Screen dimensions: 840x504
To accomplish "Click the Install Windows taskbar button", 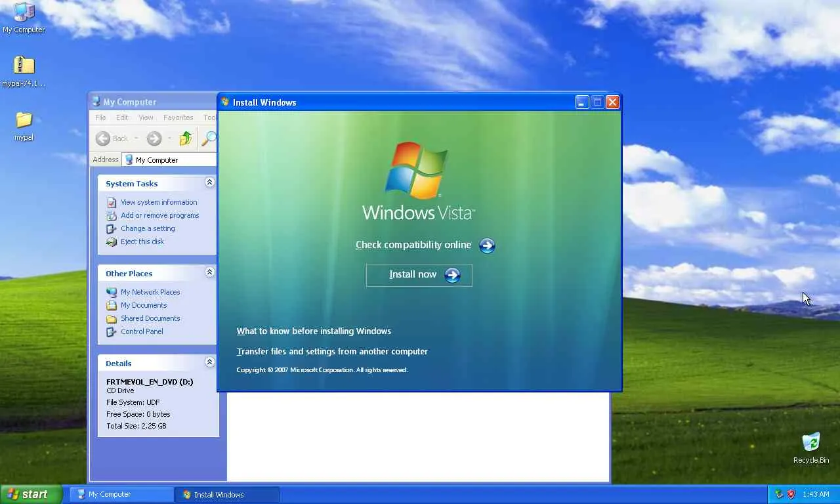I will (227, 494).
